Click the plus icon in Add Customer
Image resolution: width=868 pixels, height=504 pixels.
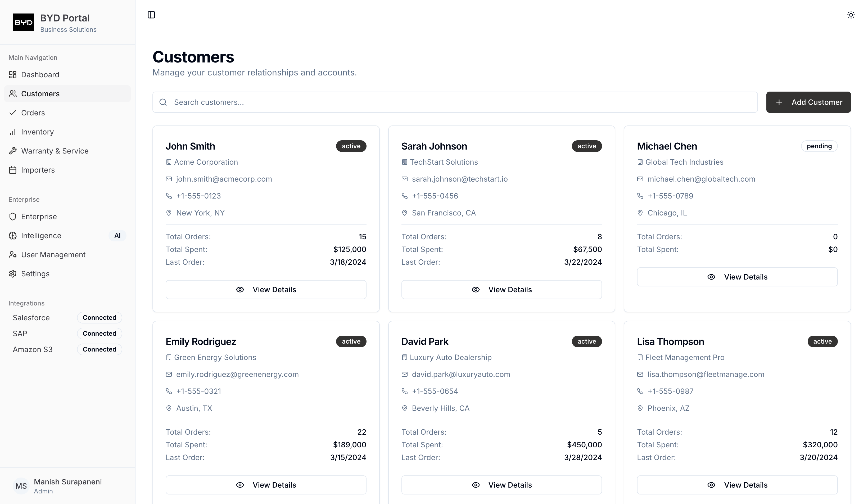click(779, 102)
